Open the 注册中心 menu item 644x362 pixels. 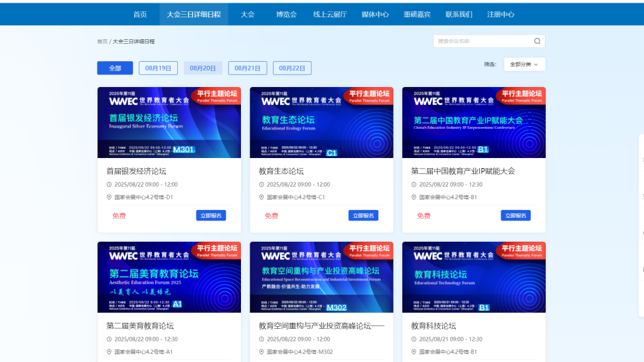[x=500, y=14]
